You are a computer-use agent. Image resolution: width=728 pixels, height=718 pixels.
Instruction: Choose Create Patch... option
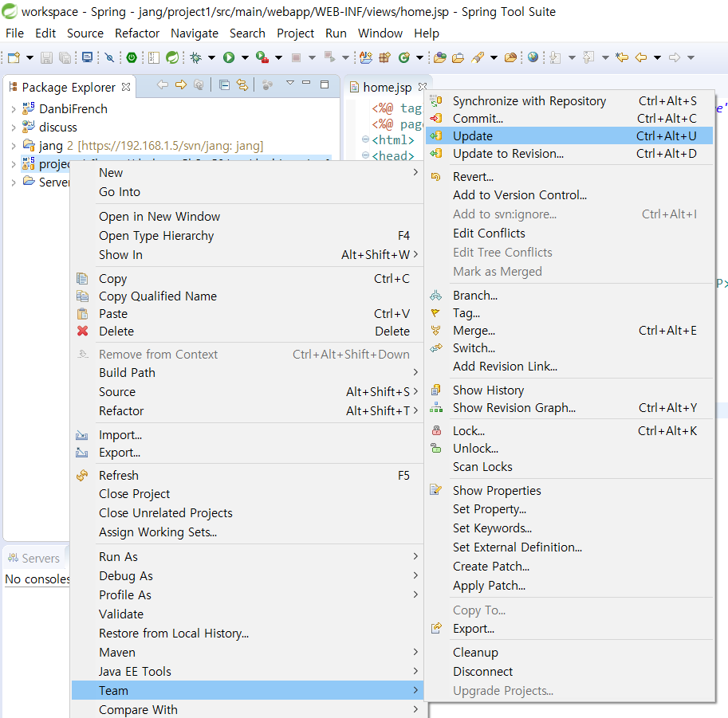coord(569,567)
